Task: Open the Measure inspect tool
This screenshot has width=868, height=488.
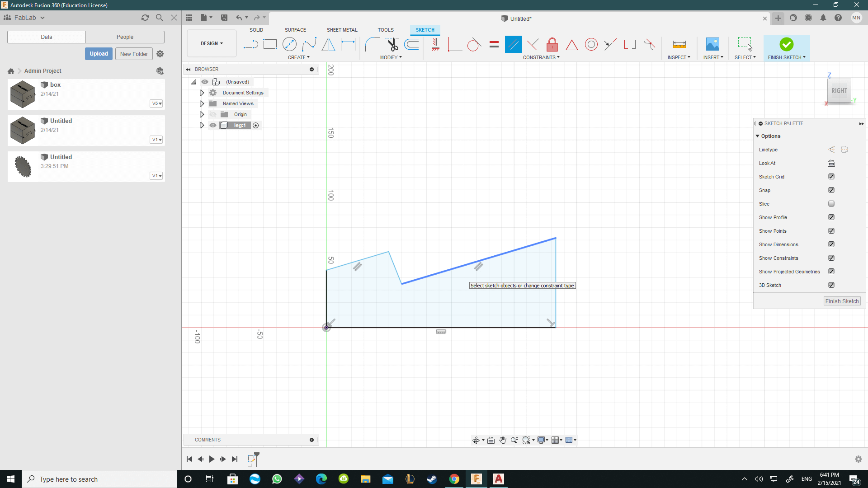Action: pos(679,44)
